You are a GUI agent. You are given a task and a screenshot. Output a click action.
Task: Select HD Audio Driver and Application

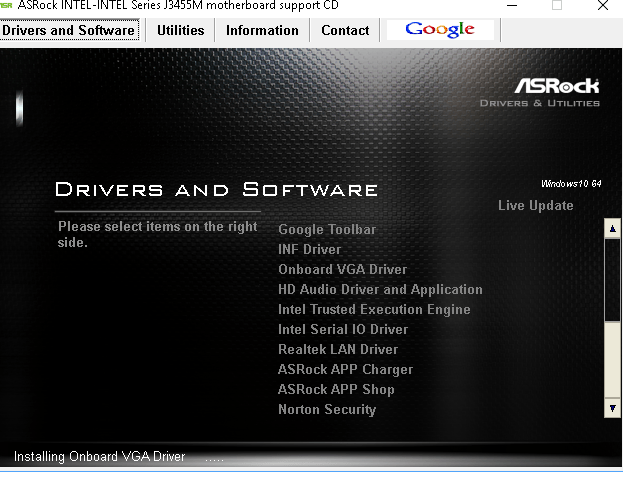(x=380, y=290)
